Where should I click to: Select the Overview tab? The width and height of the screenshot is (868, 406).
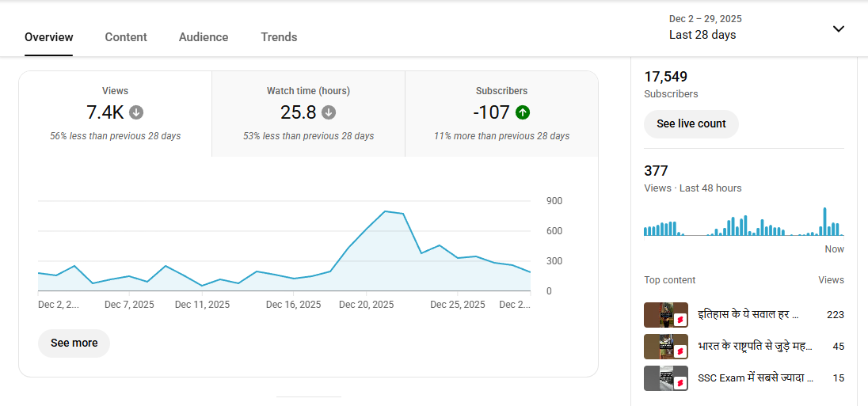click(x=49, y=37)
